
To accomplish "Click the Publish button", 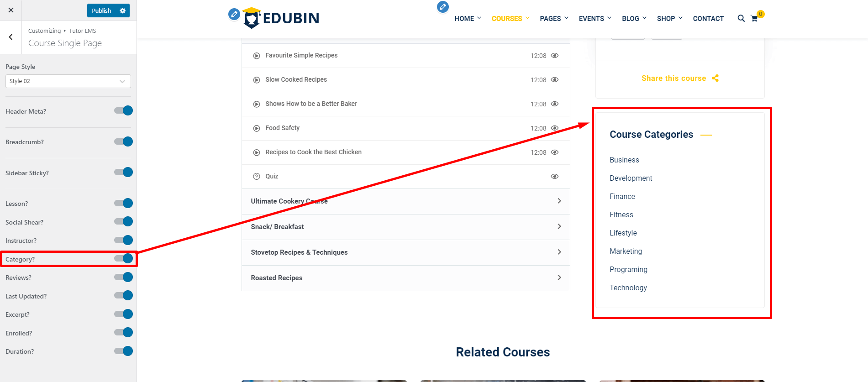I will pyautogui.click(x=101, y=10).
